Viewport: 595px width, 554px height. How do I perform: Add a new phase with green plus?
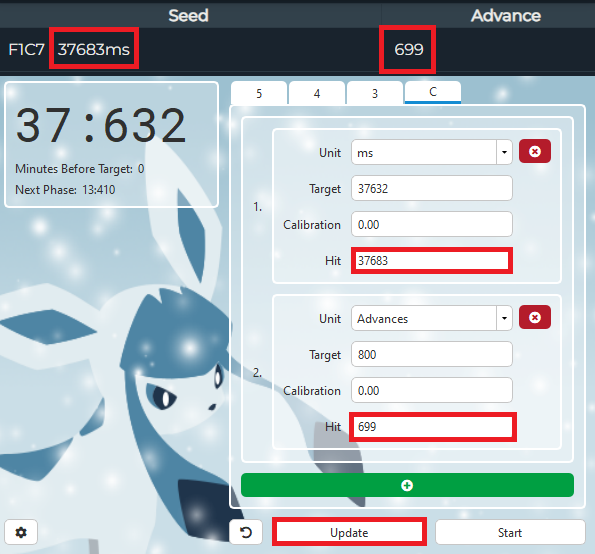click(407, 485)
